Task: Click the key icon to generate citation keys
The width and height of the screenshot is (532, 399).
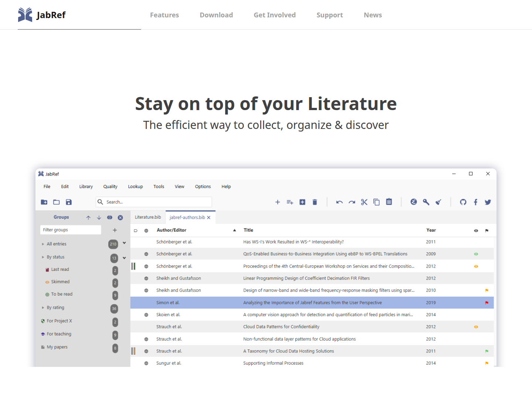Action: (x=426, y=202)
